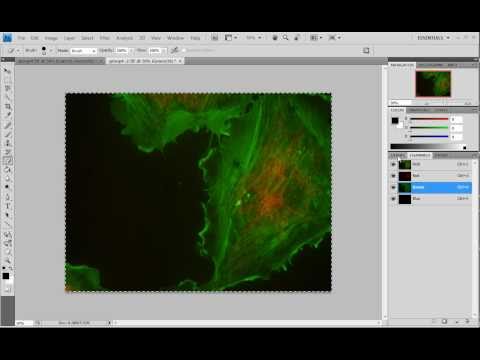Click the Photoshop Ps logo icon
The height and width of the screenshot is (360, 480).
tap(7, 38)
